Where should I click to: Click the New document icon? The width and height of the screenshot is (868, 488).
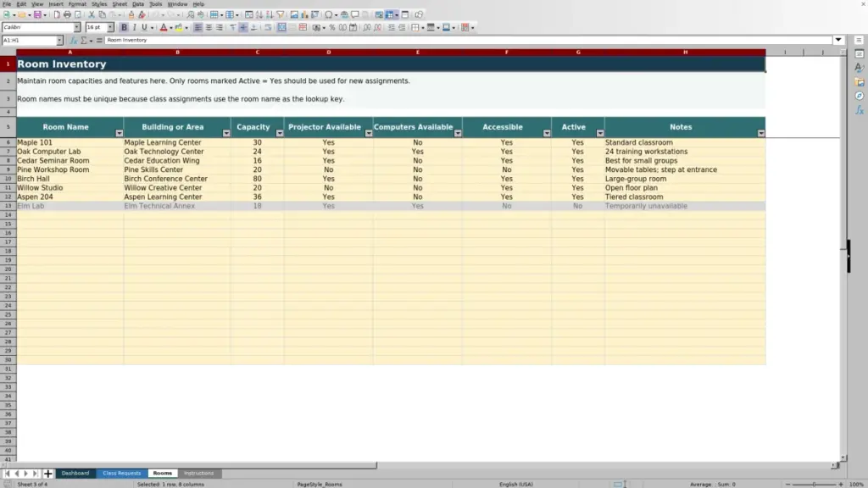coord(6,14)
